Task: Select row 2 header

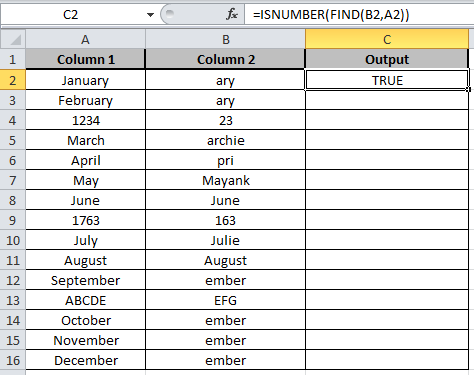Action: 13,80
